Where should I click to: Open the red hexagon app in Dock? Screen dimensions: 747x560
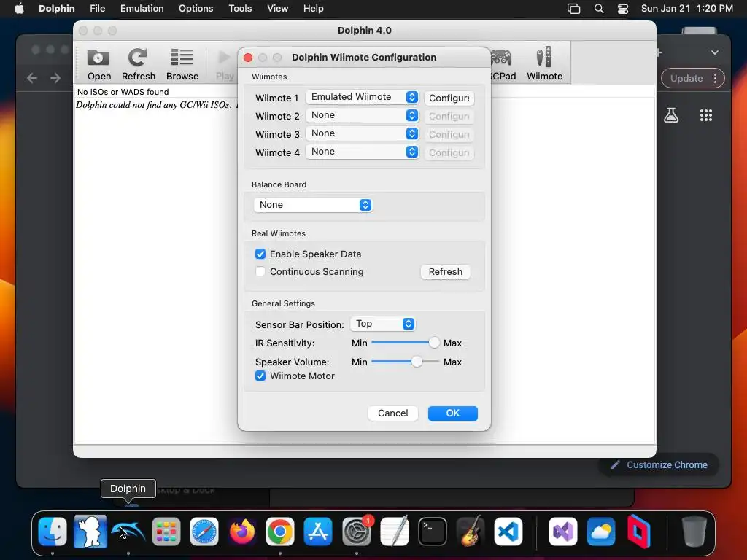639,531
